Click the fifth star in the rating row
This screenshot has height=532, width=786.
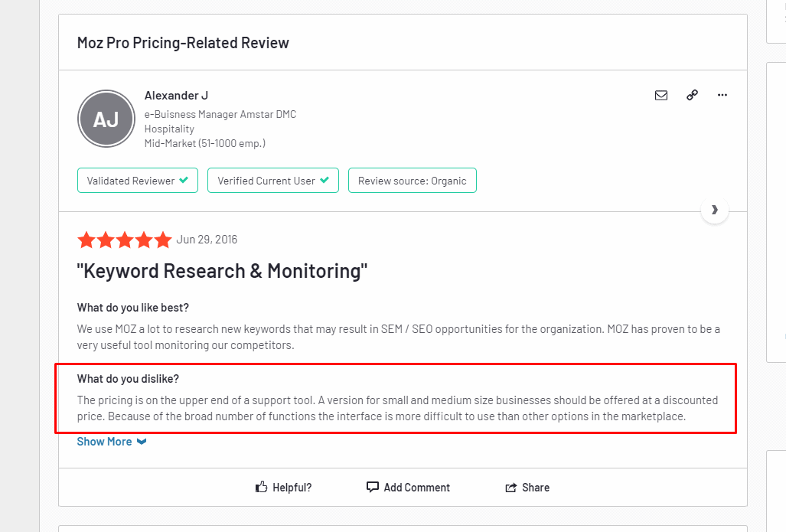coord(163,240)
